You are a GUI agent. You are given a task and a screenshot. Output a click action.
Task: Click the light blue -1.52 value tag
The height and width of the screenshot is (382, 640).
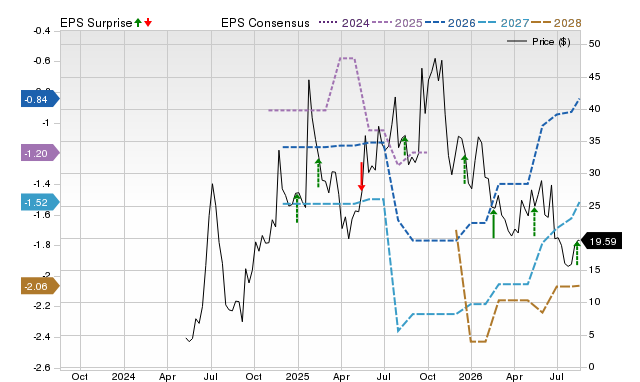40,202
